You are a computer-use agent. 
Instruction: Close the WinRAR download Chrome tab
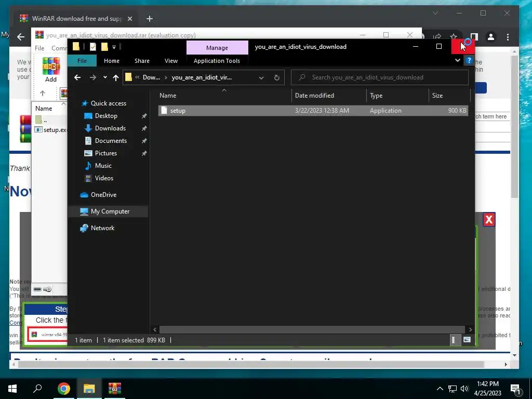click(x=129, y=19)
